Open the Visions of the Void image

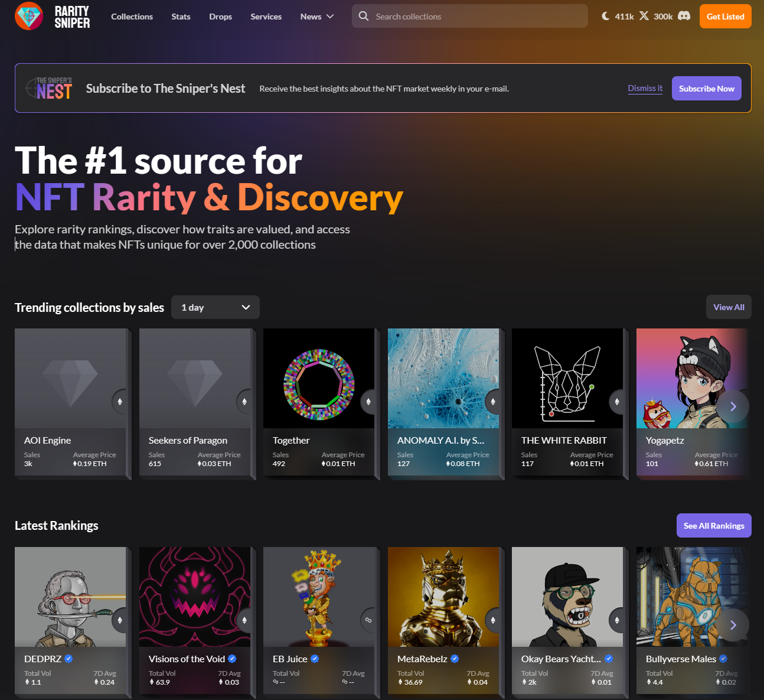195,597
